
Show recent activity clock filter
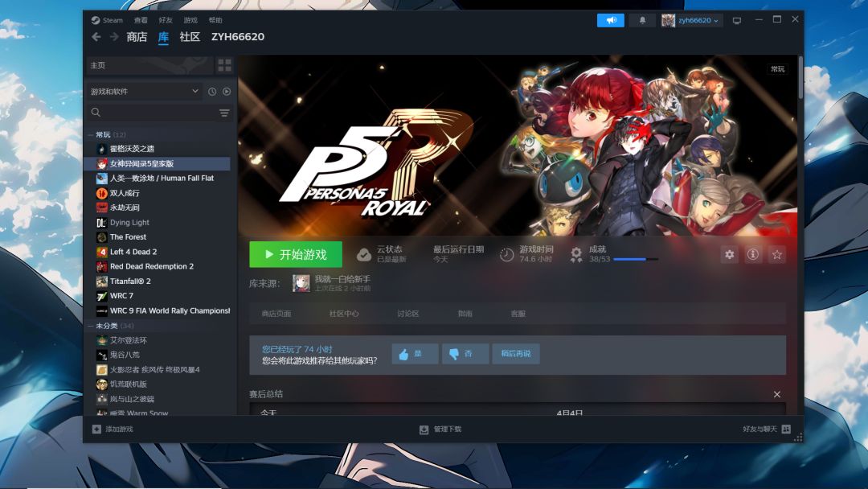click(212, 92)
